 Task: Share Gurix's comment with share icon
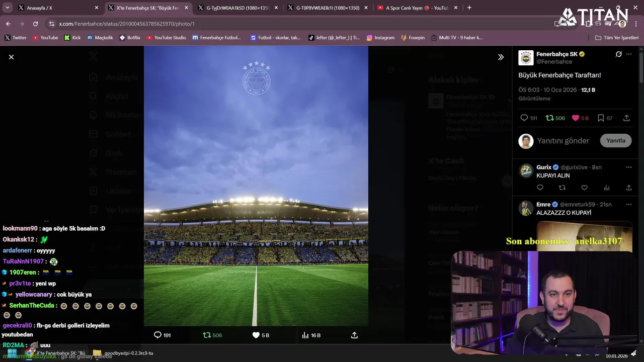pyautogui.click(x=629, y=188)
